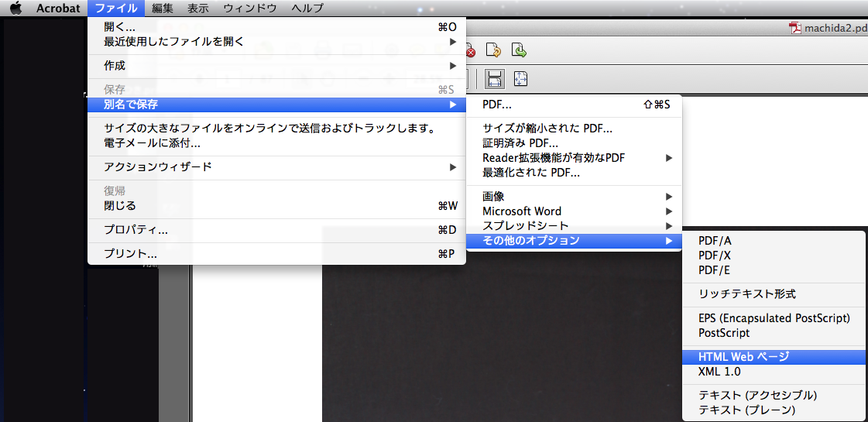This screenshot has height=422, width=868.
Task: Expand 最近使用したファイルを開く submenu
Action: click(x=276, y=42)
